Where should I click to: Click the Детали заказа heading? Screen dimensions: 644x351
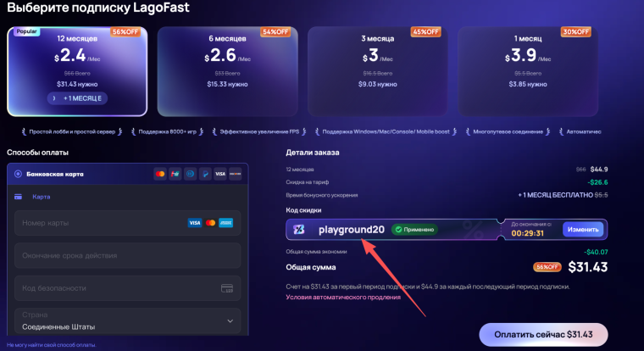(313, 153)
